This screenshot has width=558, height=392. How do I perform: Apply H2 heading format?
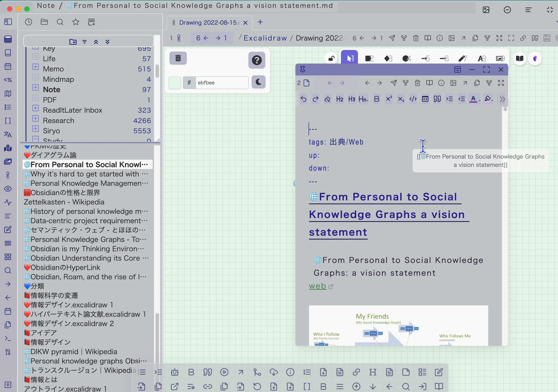pos(339,99)
